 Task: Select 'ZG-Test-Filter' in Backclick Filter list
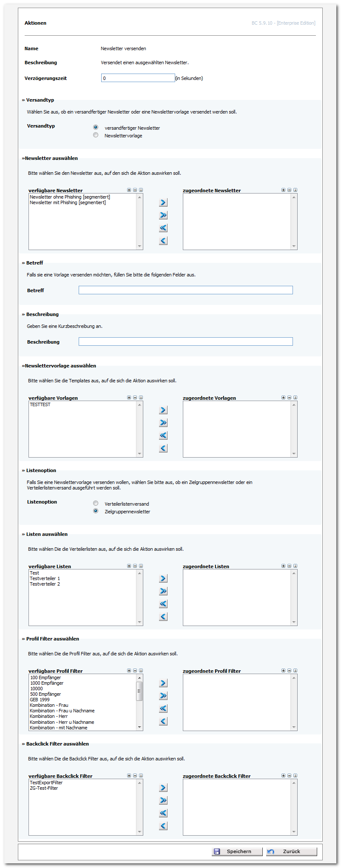point(44,788)
